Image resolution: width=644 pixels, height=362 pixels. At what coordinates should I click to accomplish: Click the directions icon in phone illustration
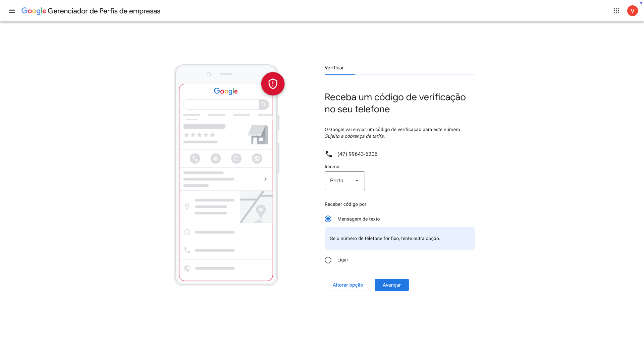(216, 159)
